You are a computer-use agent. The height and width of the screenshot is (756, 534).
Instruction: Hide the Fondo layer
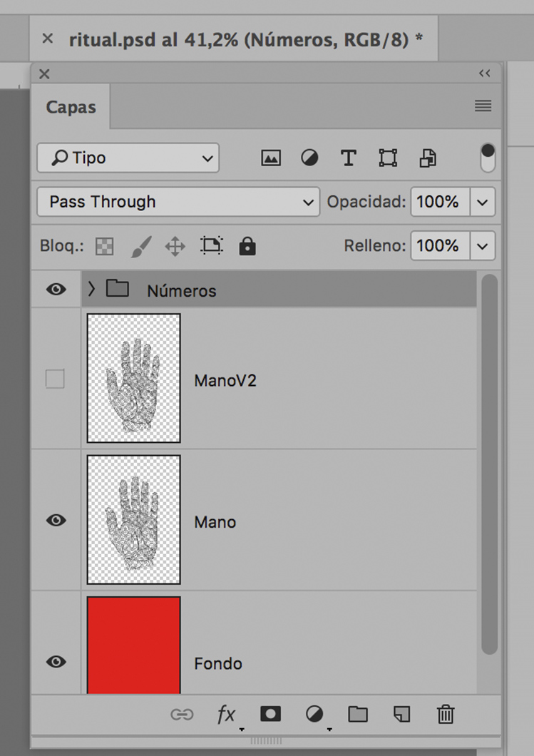point(56,662)
